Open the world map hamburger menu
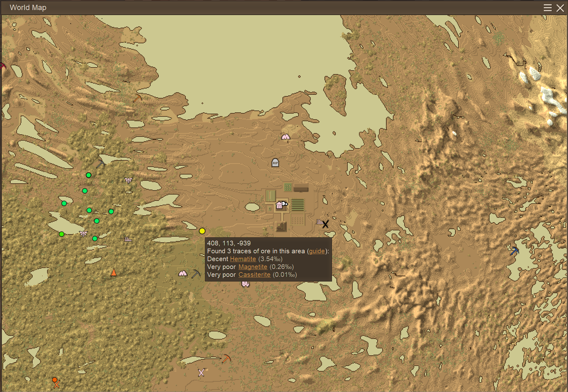Screen dimensions: 568x392 tap(548, 8)
